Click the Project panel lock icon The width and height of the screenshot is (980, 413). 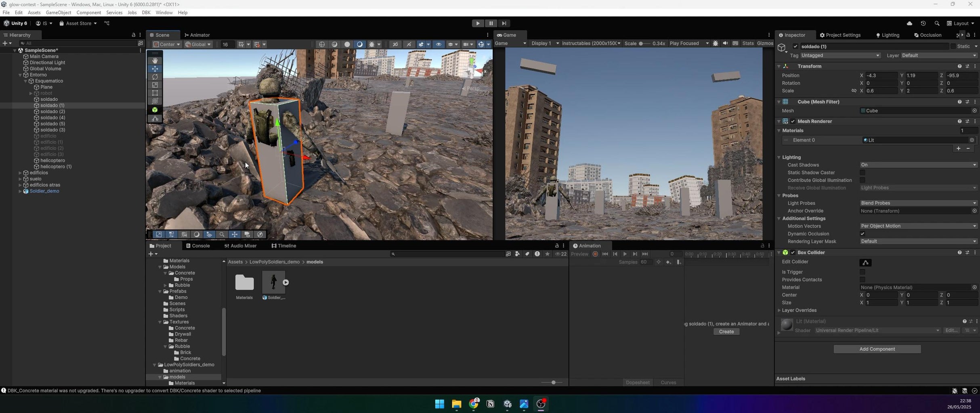pos(557,246)
